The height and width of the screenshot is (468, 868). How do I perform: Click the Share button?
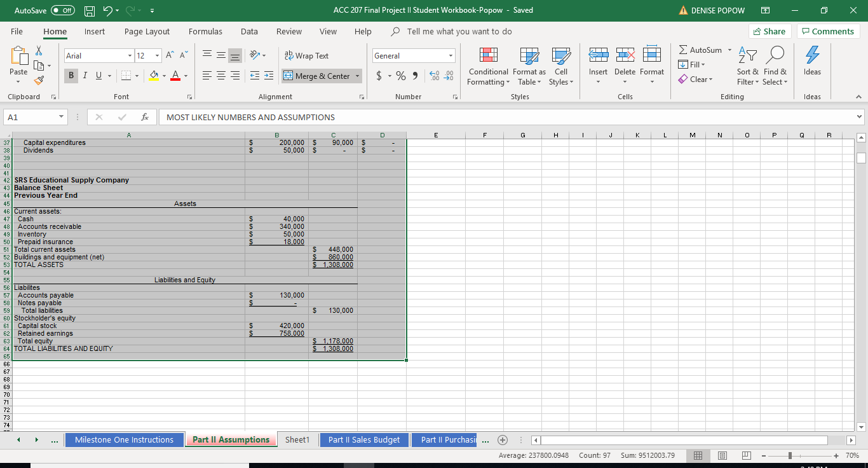768,31
